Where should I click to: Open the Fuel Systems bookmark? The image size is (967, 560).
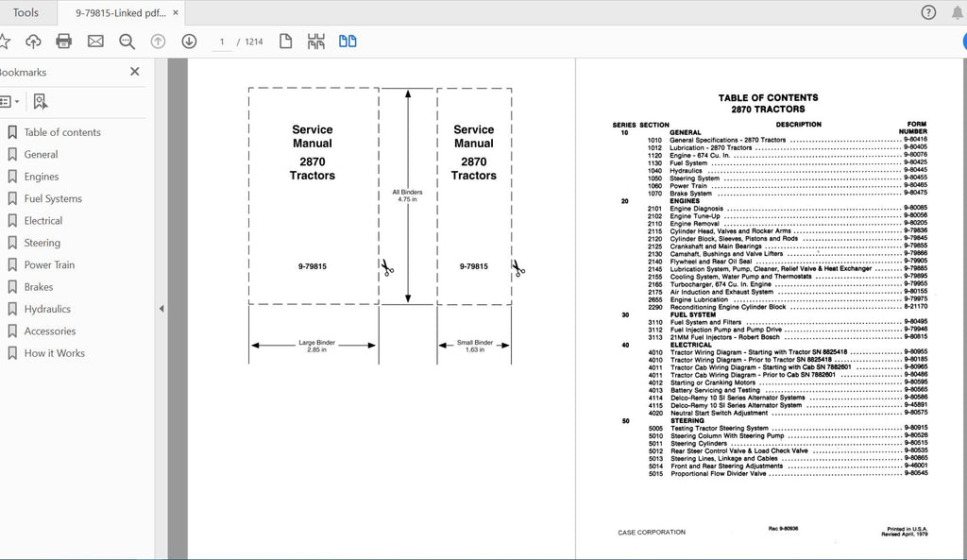pyautogui.click(x=53, y=198)
